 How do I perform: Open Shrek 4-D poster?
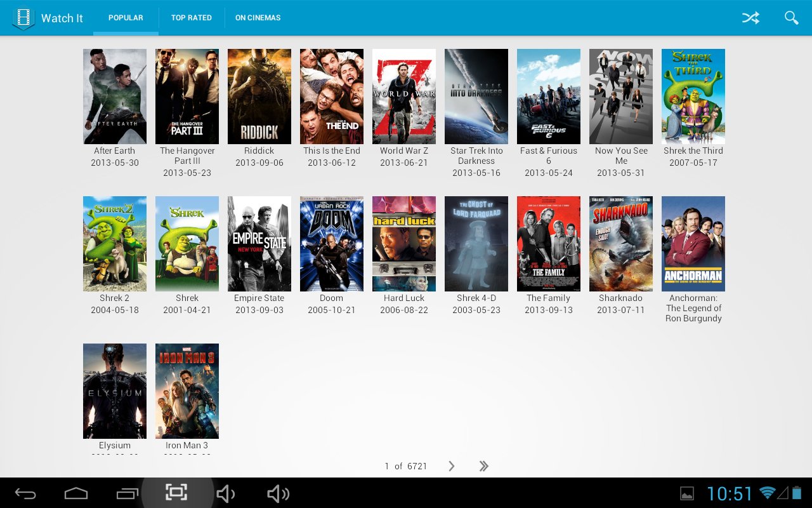pyautogui.click(x=476, y=244)
